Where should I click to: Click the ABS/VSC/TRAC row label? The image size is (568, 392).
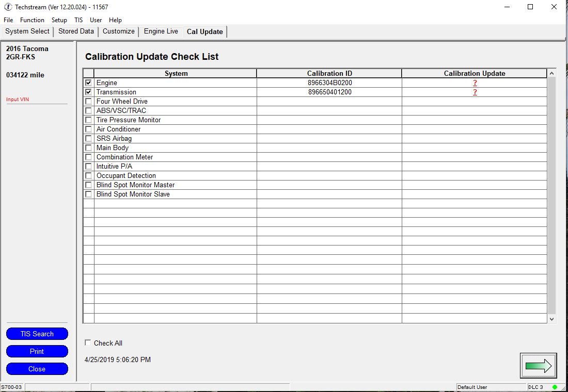[x=121, y=110]
